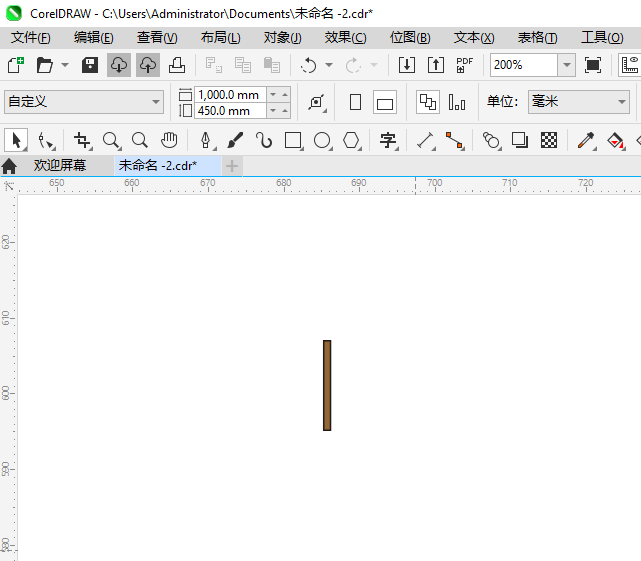Open the 查看(V) menu

click(157, 38)
